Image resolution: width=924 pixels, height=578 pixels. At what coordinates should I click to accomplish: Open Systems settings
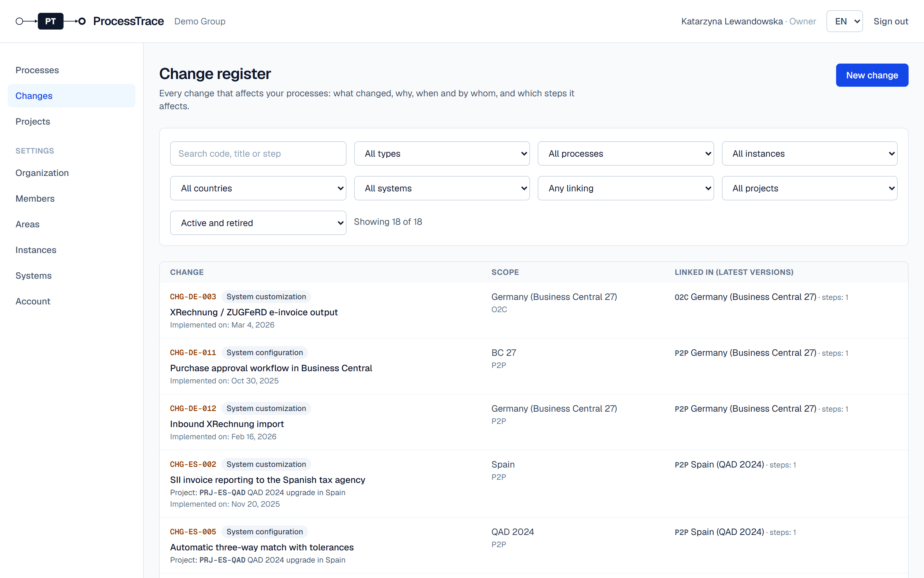[x=72, y=275]
